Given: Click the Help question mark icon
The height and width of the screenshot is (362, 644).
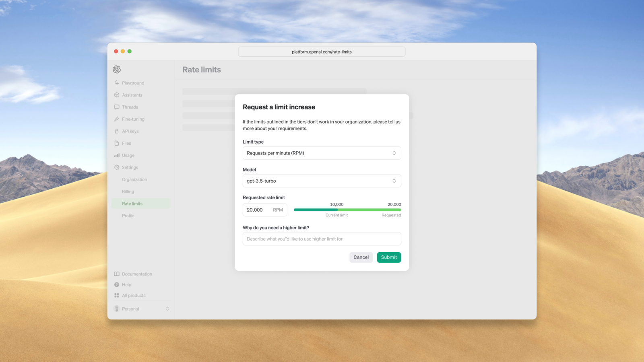Looking at the screenshot, I should click(117, 284).
